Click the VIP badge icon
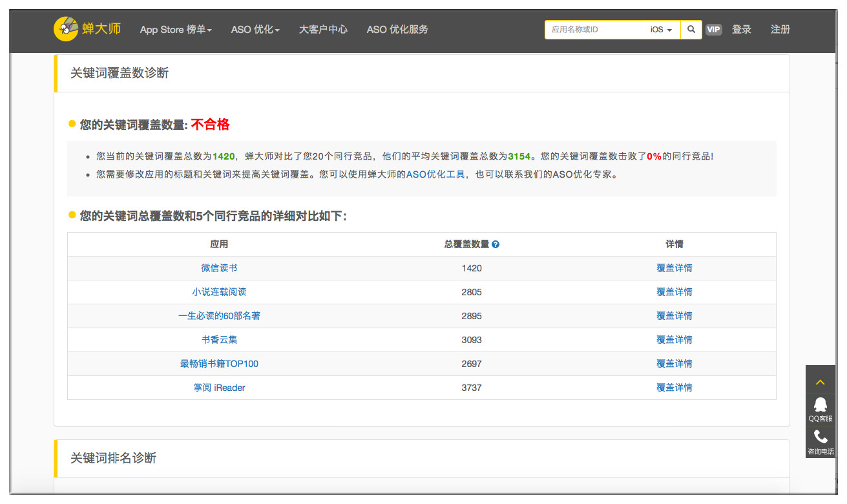Viewport: 847px width, 504px height. [714, 30]
